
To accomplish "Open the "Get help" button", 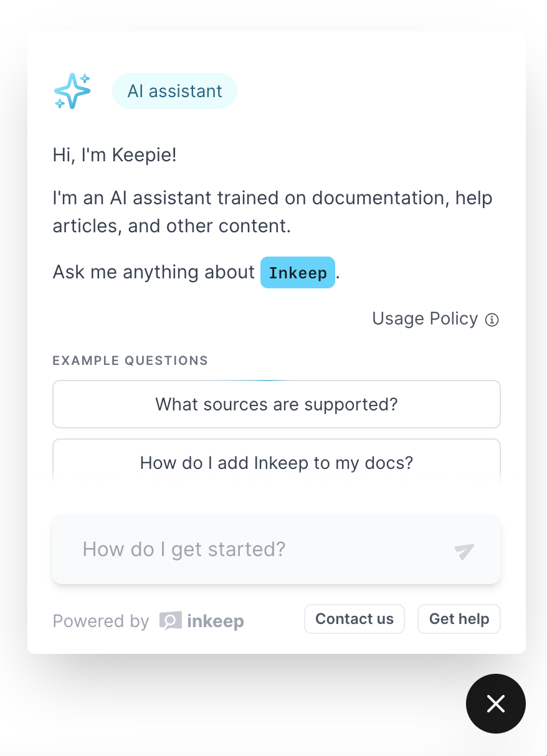I will (x=459, y=619).
